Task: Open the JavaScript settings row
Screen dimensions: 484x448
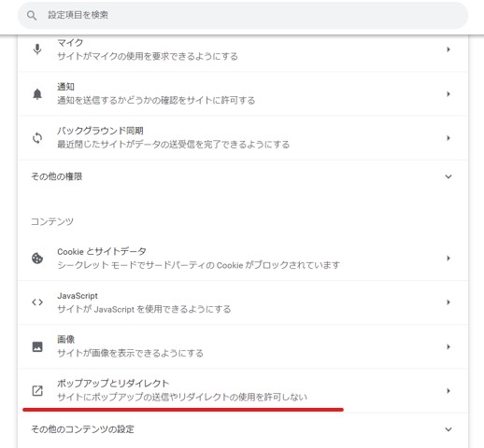Action: click(x=243, y=302)
